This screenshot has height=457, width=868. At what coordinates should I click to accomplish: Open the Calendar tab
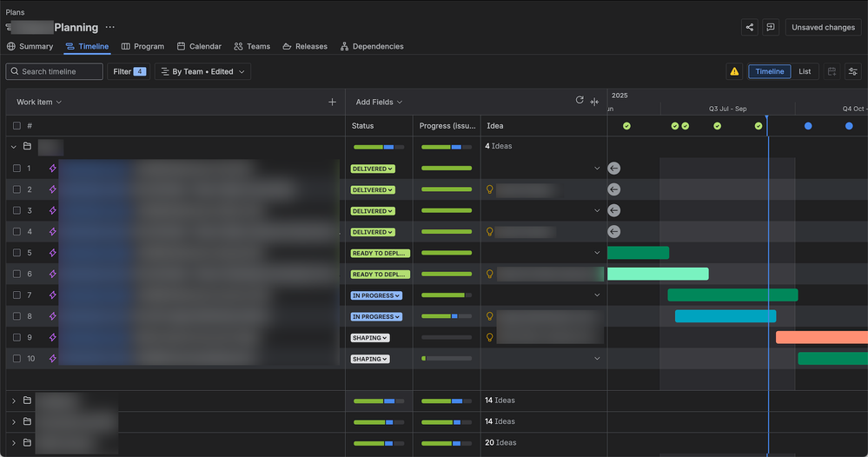pos(199,46)
